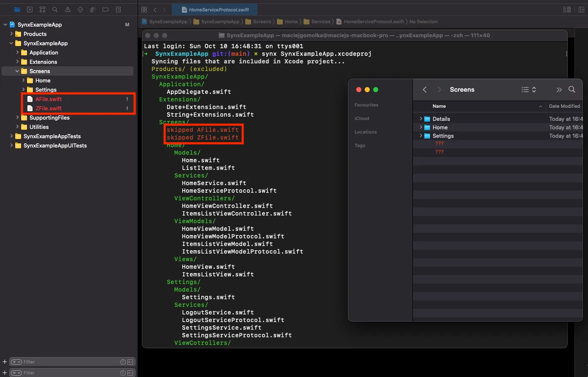
Task: Select the HomeServiceProtocol.swift editor tab
Action: tap(215, 9)
